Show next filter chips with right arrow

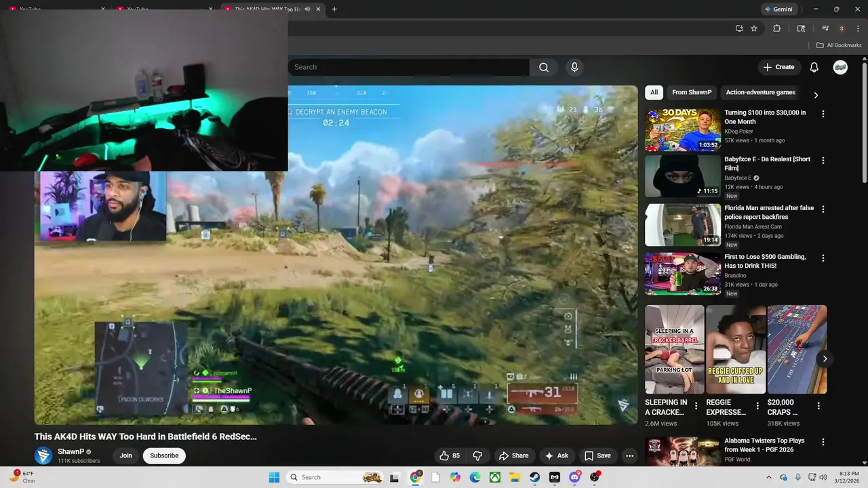coord(816,95)
